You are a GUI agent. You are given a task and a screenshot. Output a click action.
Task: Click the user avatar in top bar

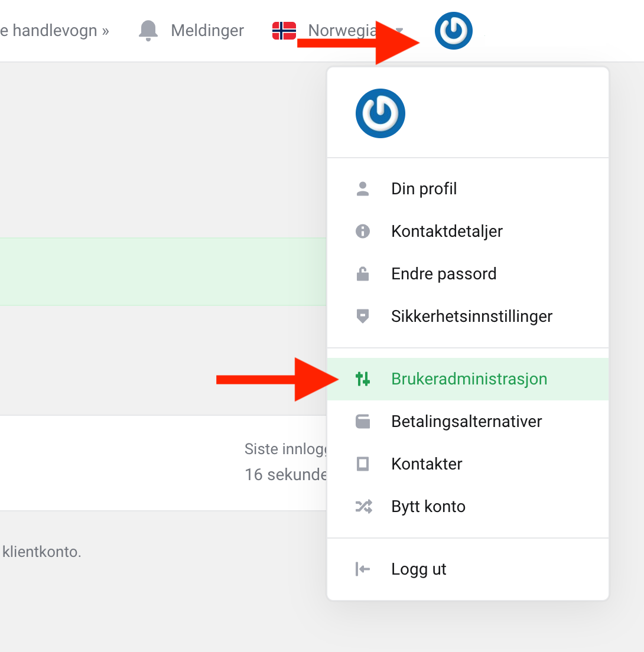point(454,31)
